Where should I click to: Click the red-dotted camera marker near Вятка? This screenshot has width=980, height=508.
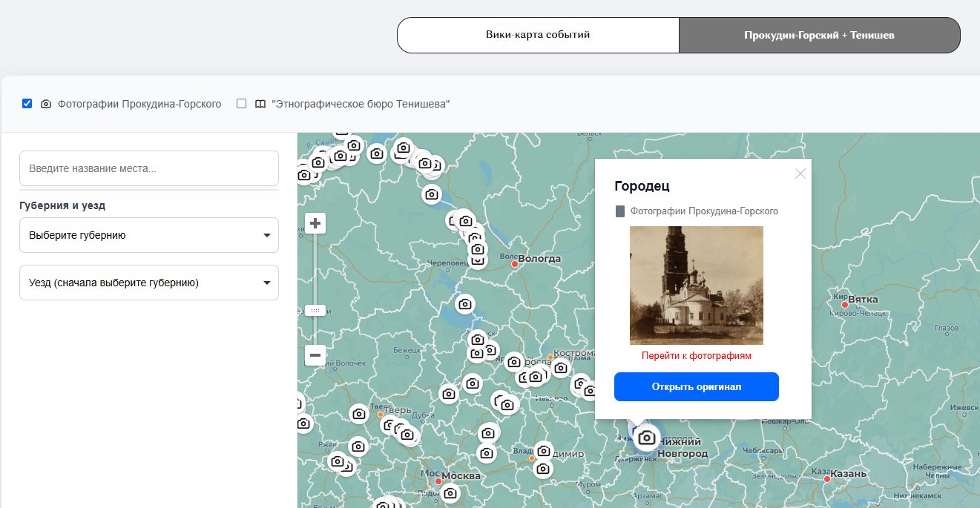[x=845, y=303]
